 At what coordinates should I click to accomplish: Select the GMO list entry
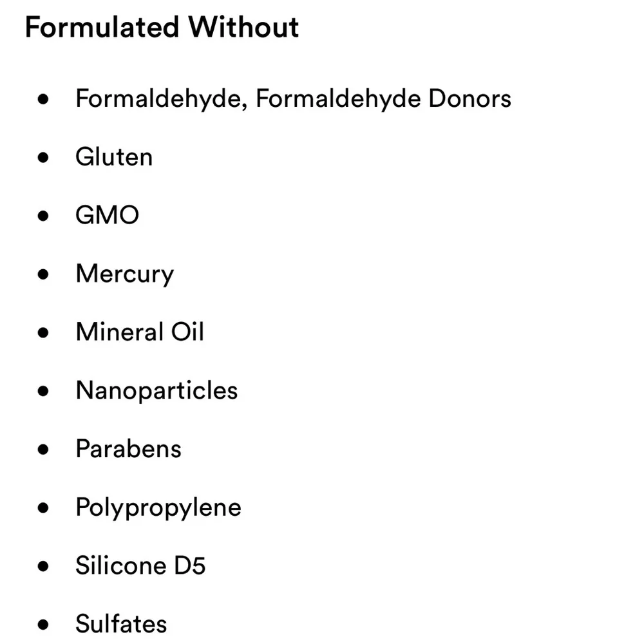107,215
